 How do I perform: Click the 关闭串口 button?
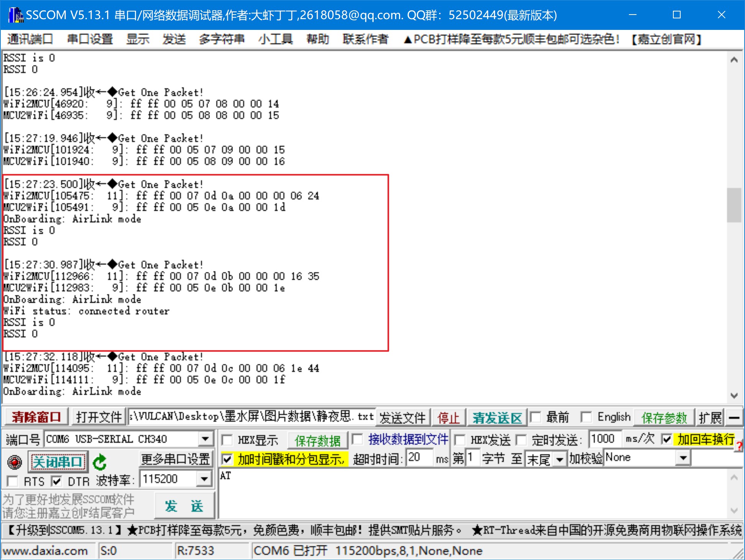pyautogui.click(x=57, y=462)
